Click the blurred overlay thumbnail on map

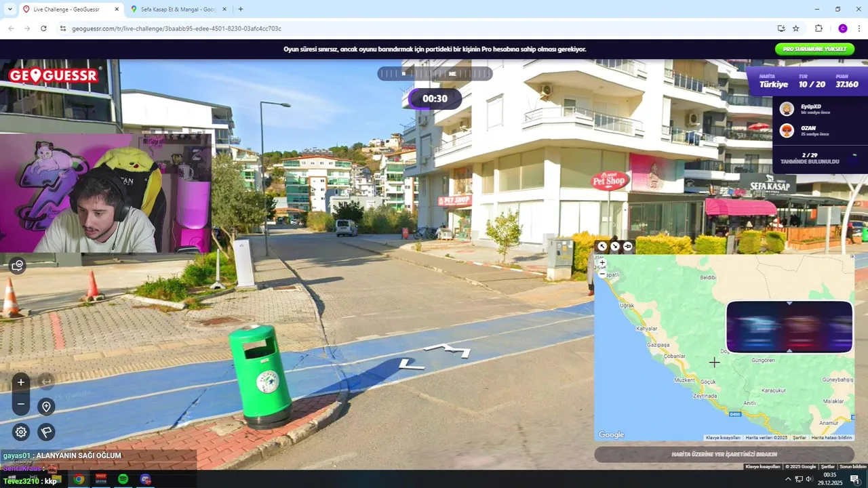tap(789, 327)
